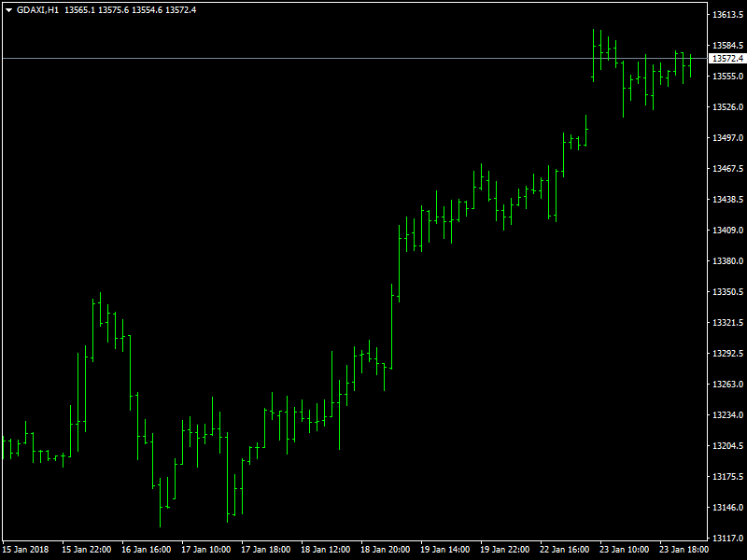Click the 19 Jan 22:00 time label
The height and width of the screenshot is (560, 747).
504,550
